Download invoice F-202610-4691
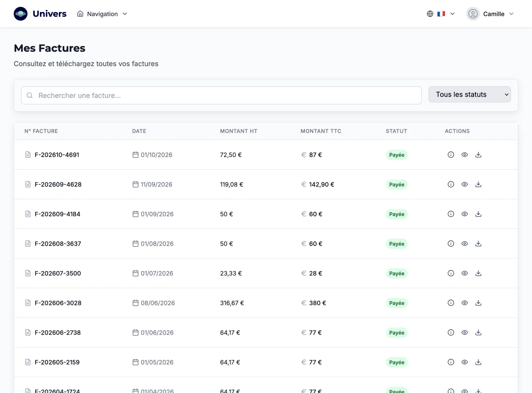 pos(478,155)
